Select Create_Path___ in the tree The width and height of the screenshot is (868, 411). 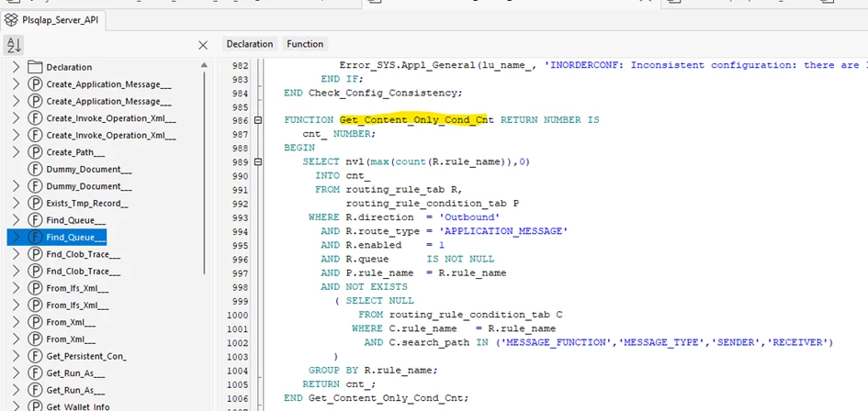click(x=75, y=152)
